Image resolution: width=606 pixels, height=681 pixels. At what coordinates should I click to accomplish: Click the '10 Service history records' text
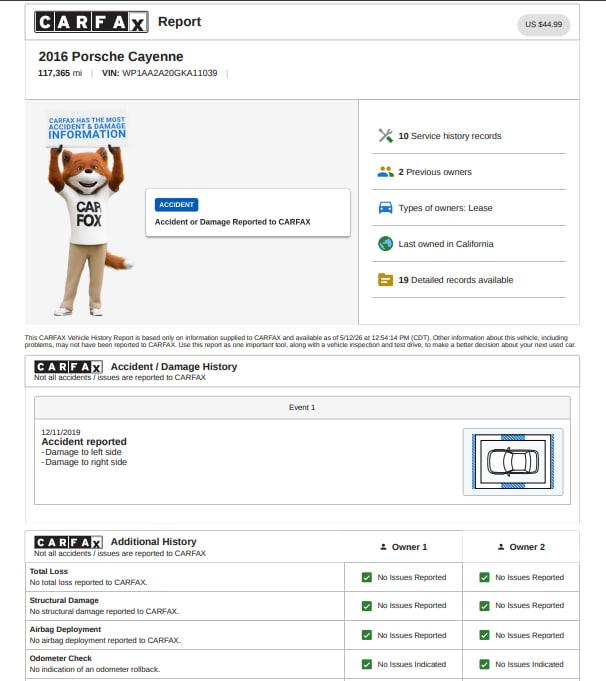pos(450,136)
